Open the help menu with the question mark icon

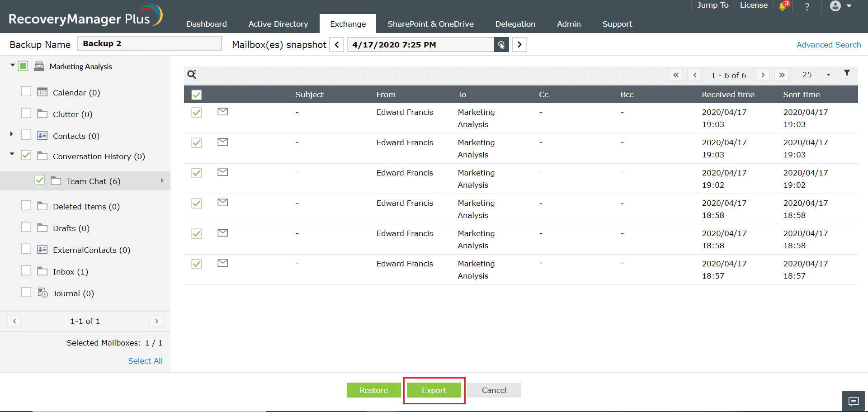(x=807, y=7)
